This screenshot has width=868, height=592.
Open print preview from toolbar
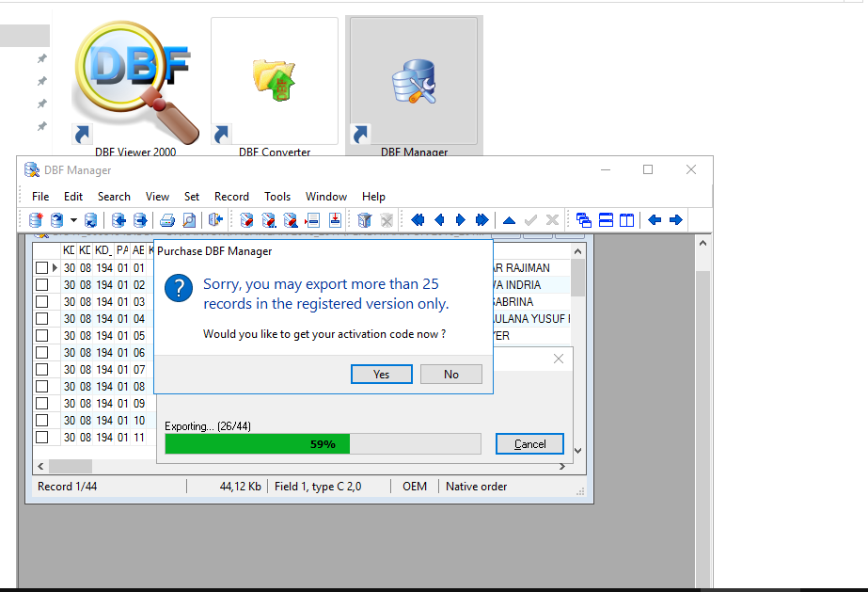[189, 220]
